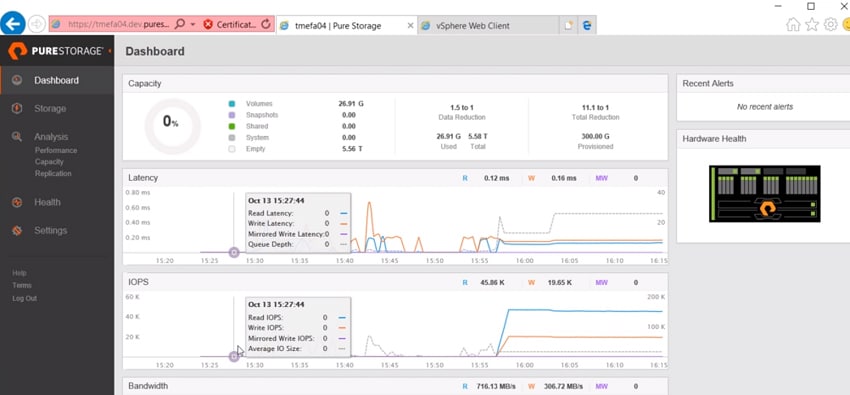Click the 1.5 to 1 Data Reduction value
This screenshot has height=395, width=850.
pos(461,107)
